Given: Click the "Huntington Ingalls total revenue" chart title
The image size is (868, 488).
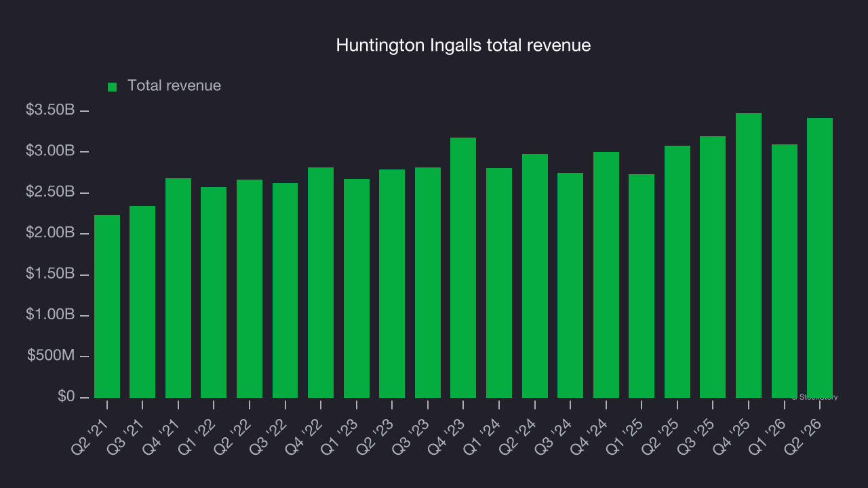Looking at the screenshot, I should point(464,45).
